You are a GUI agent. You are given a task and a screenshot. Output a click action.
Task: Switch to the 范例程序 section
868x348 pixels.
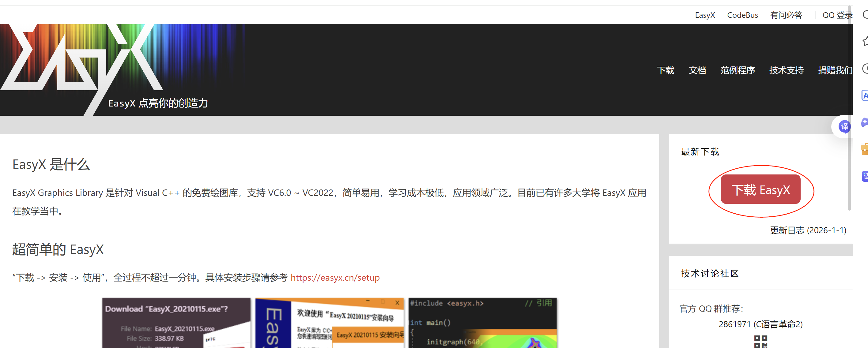point(738,71)
